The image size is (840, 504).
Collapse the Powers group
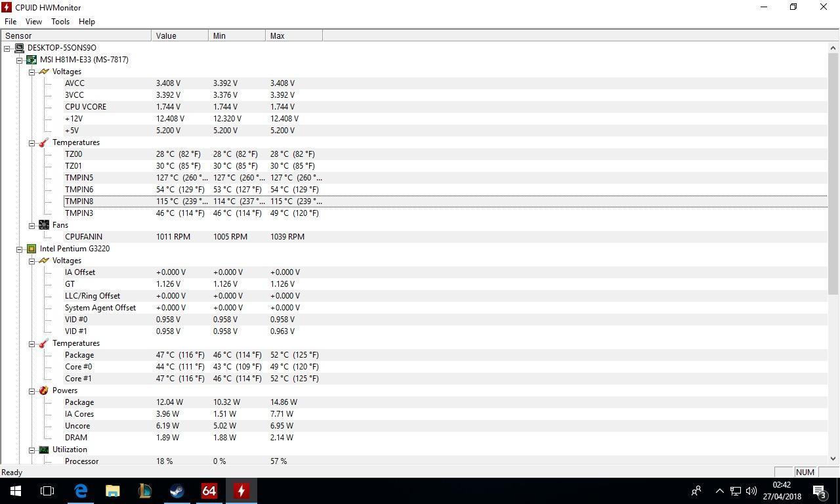(x=31, y=390)
